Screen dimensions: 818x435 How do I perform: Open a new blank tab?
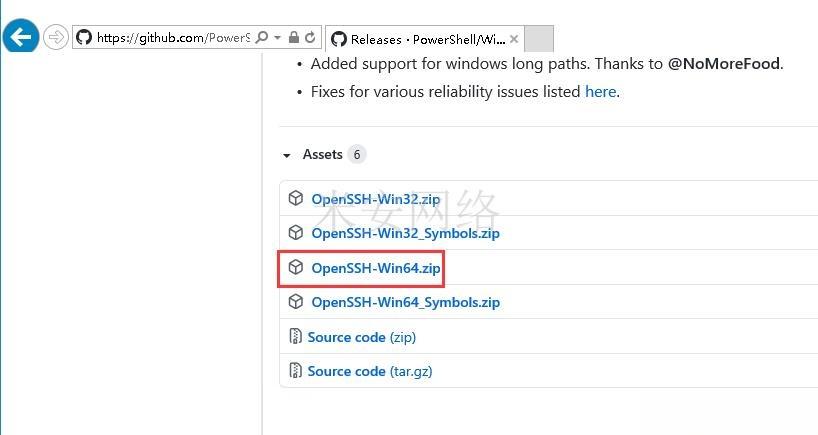pos(539,39)
